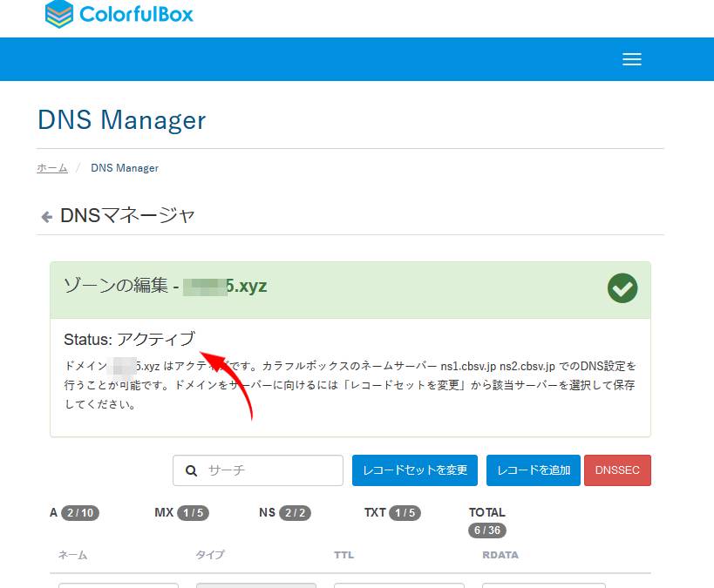Viewport: 714px width, 588px height.
Task: Select the MX 1/5 record badge
Action: pos(193,513)
